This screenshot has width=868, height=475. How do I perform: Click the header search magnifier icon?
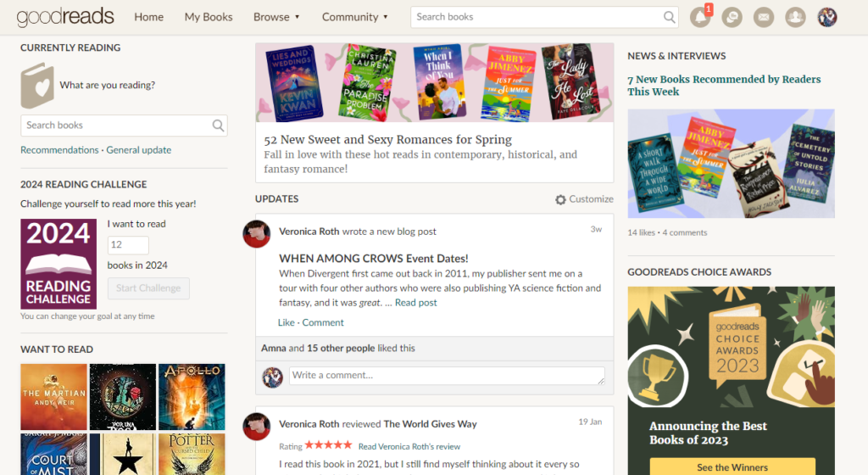[x=669, y=17]
